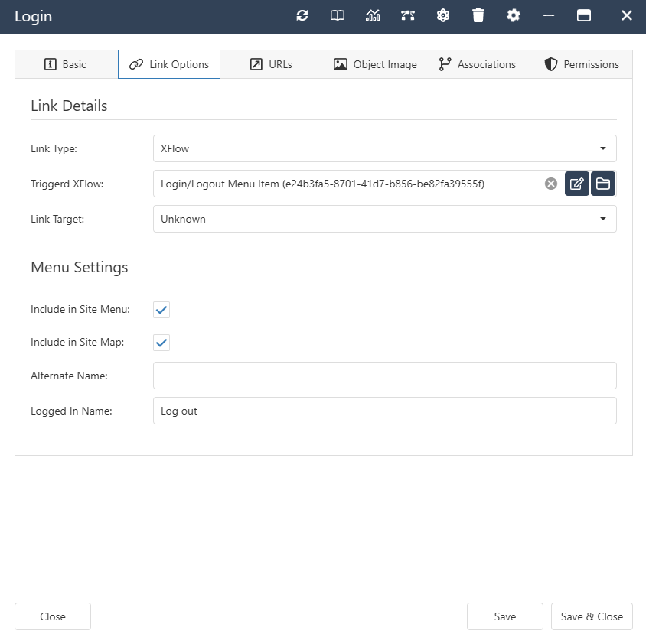
Task: Click the Save & Close button
Action: [592, 616]
